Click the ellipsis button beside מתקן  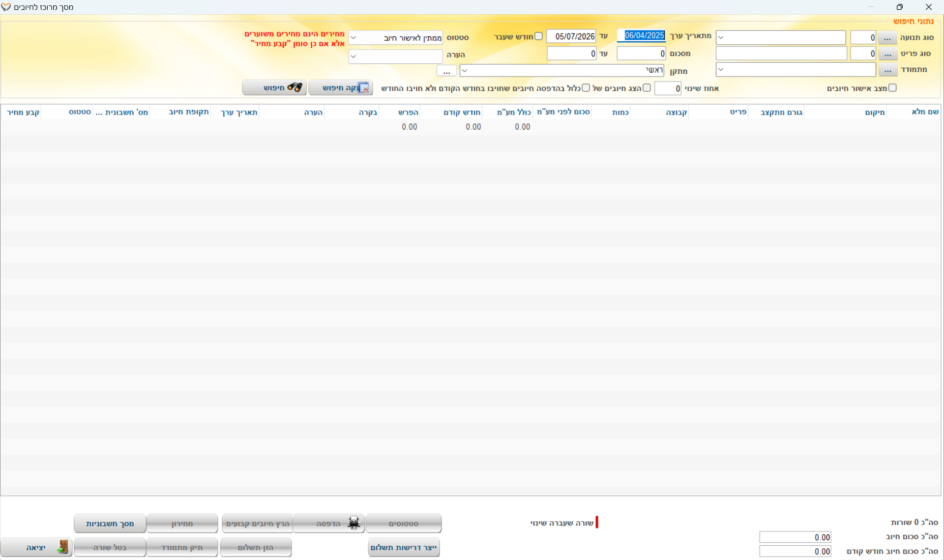point(446,71)
